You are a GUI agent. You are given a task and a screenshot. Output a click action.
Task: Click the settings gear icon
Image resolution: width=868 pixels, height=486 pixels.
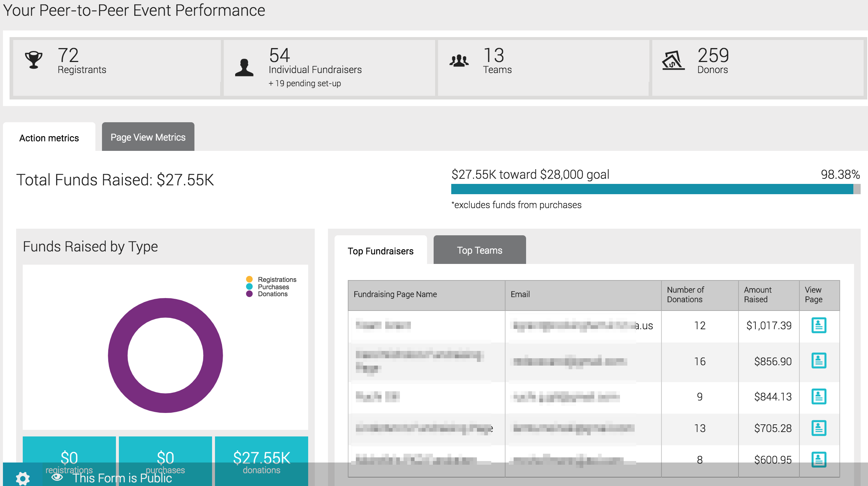point(23,478)
